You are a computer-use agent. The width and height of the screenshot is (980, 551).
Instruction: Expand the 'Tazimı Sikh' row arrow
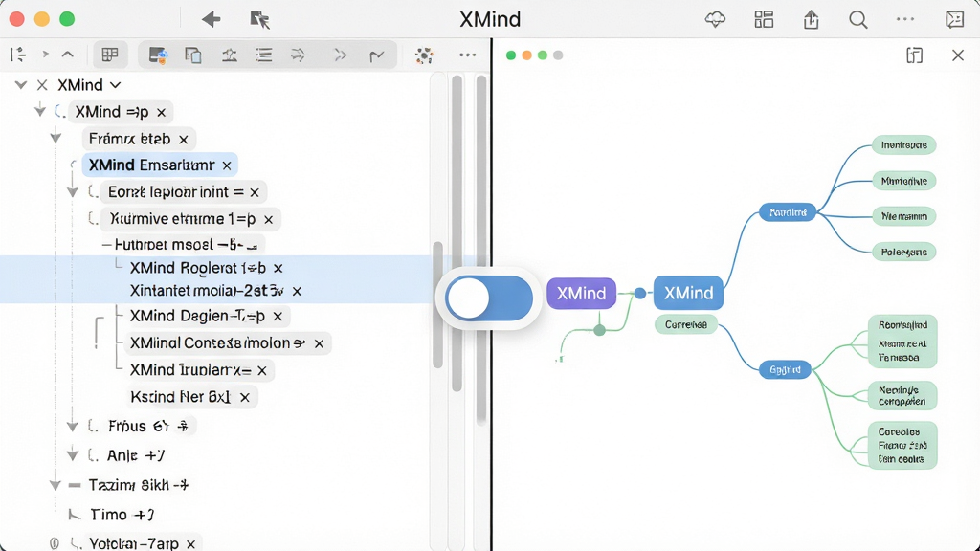56,485
